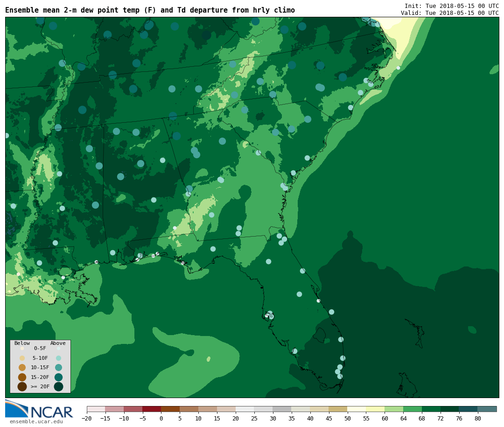Click the Below >= 20F dark brown circle

[22, 386]
